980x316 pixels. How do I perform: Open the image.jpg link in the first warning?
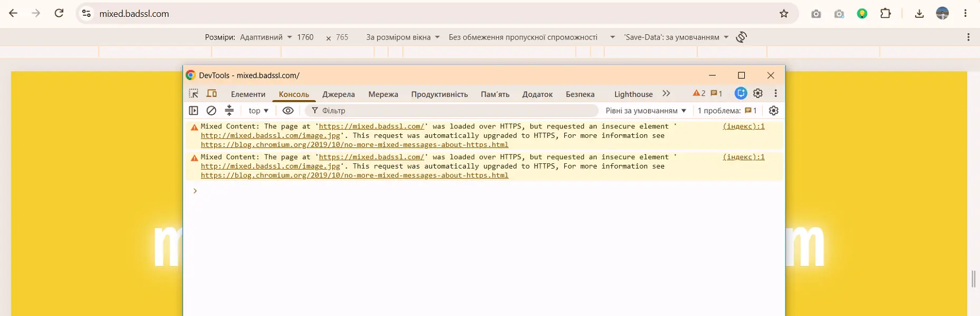click(271, 136)
